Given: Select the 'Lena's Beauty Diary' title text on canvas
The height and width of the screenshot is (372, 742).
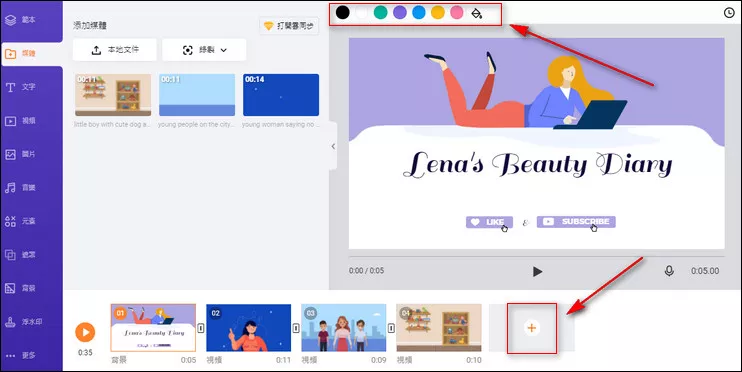Looking at the screenshot, I should tap(537, 165).
